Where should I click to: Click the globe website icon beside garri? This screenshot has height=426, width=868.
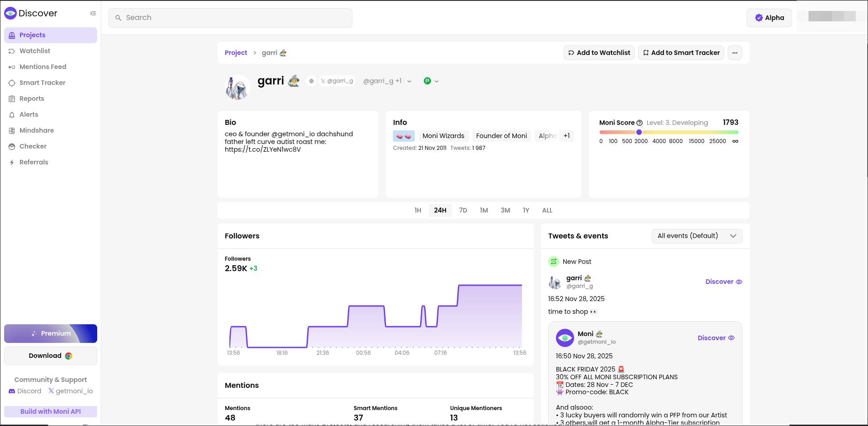[x=311, y=81]
